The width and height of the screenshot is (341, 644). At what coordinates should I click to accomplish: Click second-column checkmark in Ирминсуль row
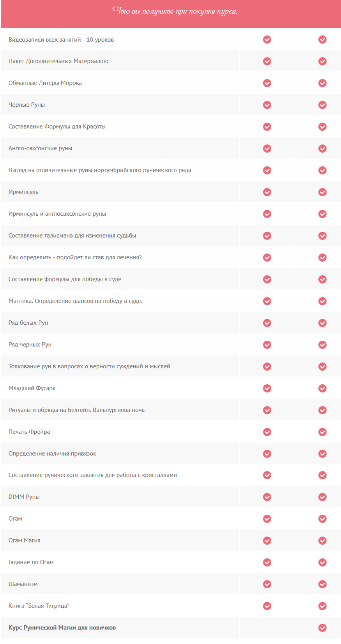click(x=322, y=192)
